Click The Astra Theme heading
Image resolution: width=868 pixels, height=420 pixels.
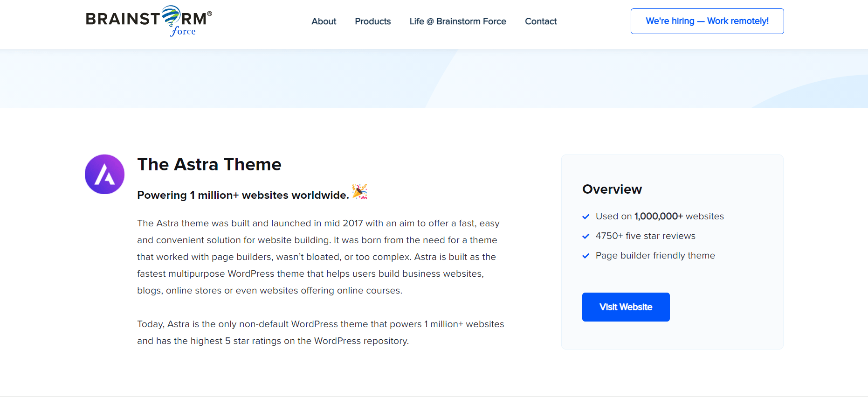(x=209, y=164)
